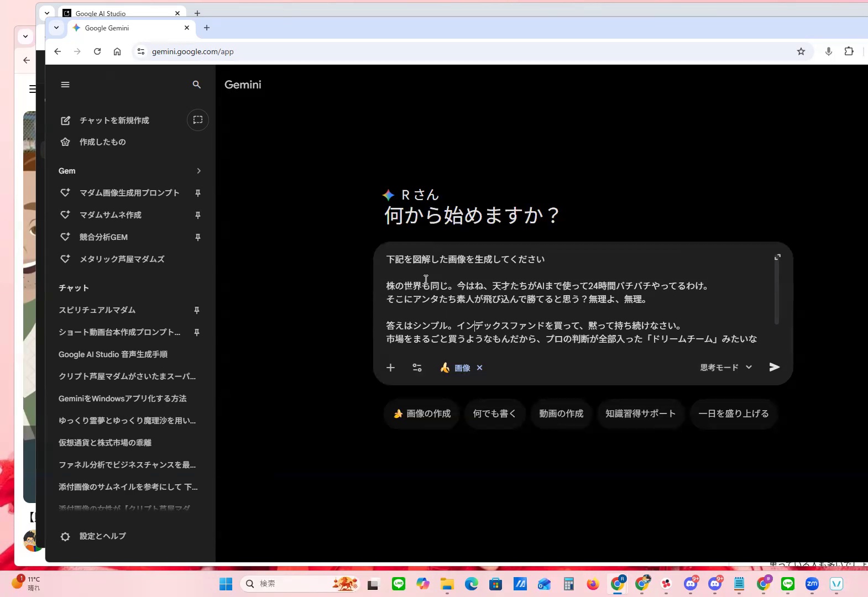Expand the prompt box to fullscreen

(777, 257)
